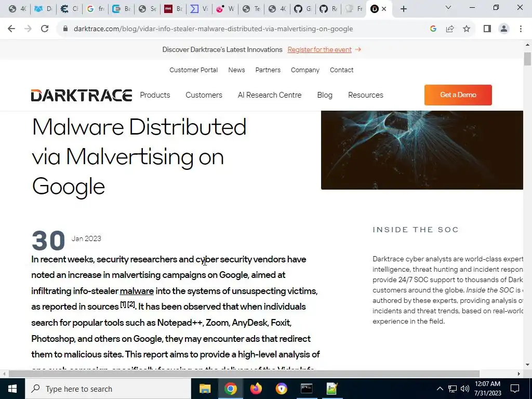Click the share page icon
This screenshot has width=532, height=399.
pos(450,29)
